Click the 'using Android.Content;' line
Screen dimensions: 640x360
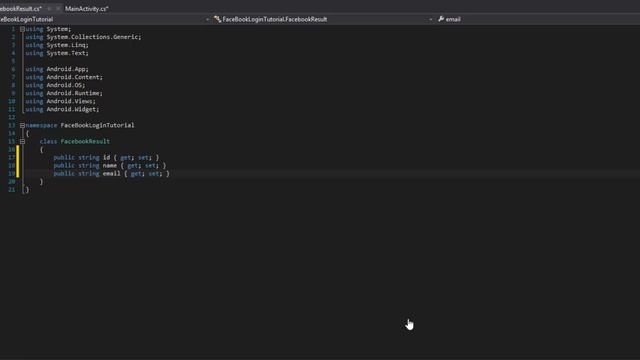64,77
